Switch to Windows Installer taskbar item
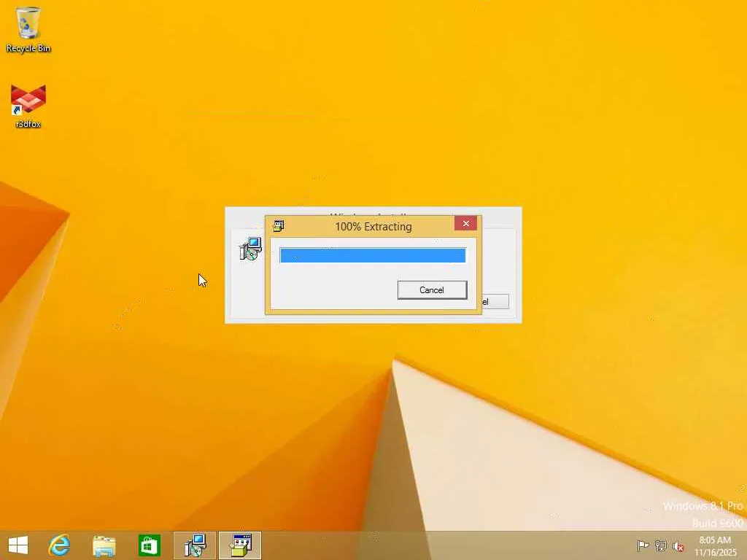 (195, 545)
